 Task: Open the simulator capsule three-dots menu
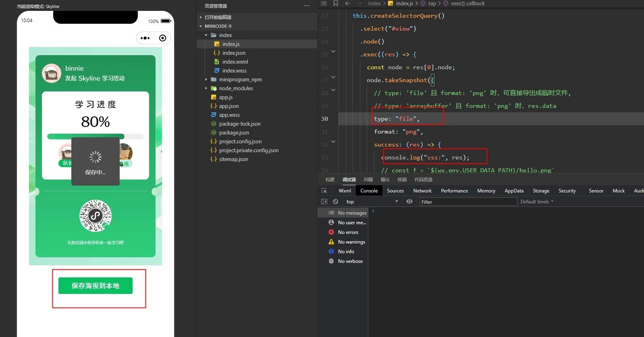pyautogui.click(x=145, y=38)
